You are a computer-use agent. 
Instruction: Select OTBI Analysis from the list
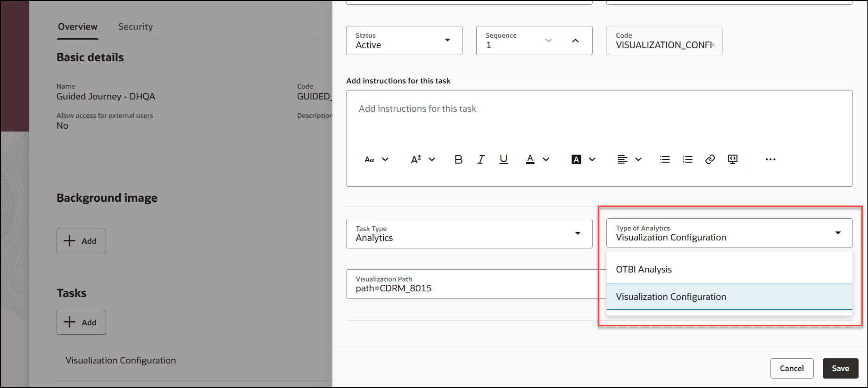tap(729, 269)
